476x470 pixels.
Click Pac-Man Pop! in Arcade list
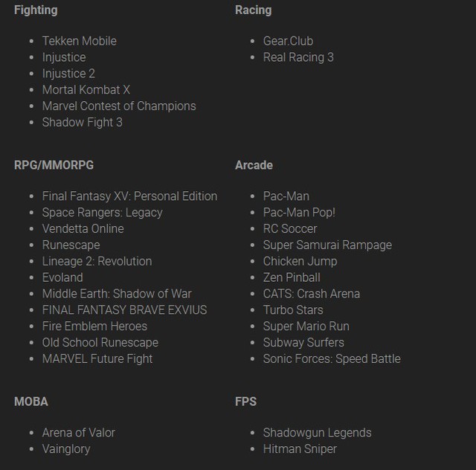coord(299,213)
